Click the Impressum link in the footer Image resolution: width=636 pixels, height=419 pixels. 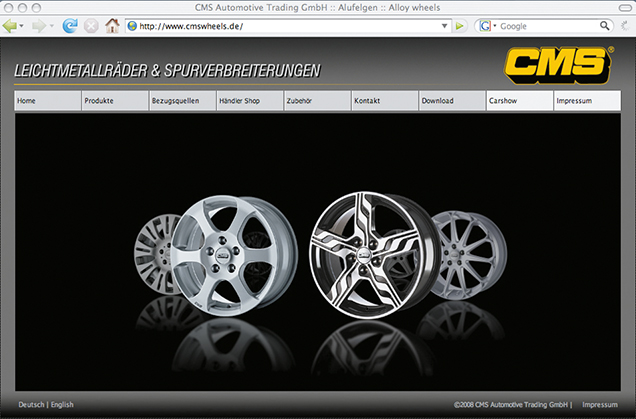[600, 405]
